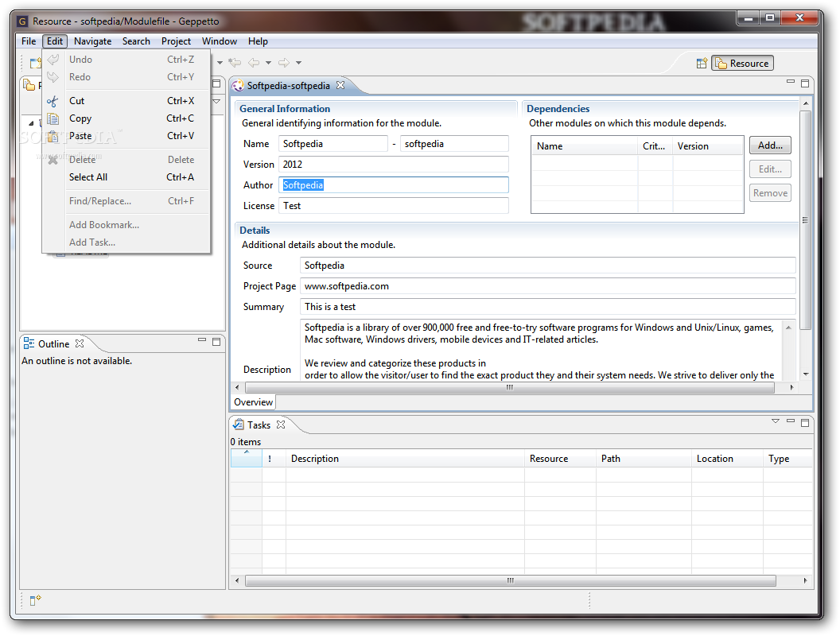The height and width of the screenshot is (636, 840).
Task: Choose Cut from the Edit menu
Action: 126,101
